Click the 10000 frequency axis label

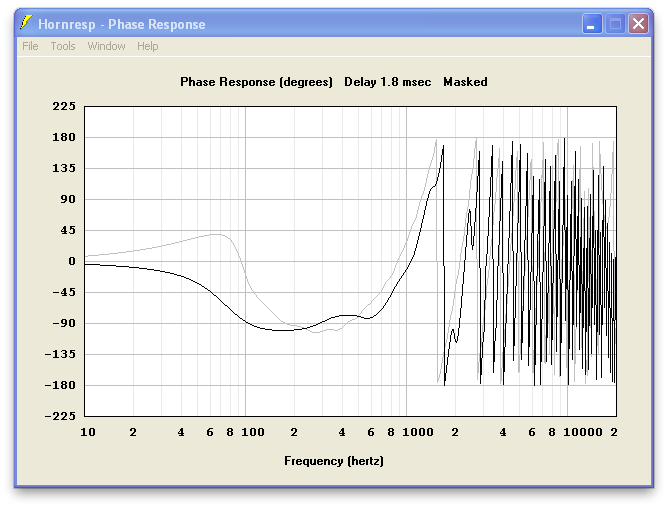[583, 432]
